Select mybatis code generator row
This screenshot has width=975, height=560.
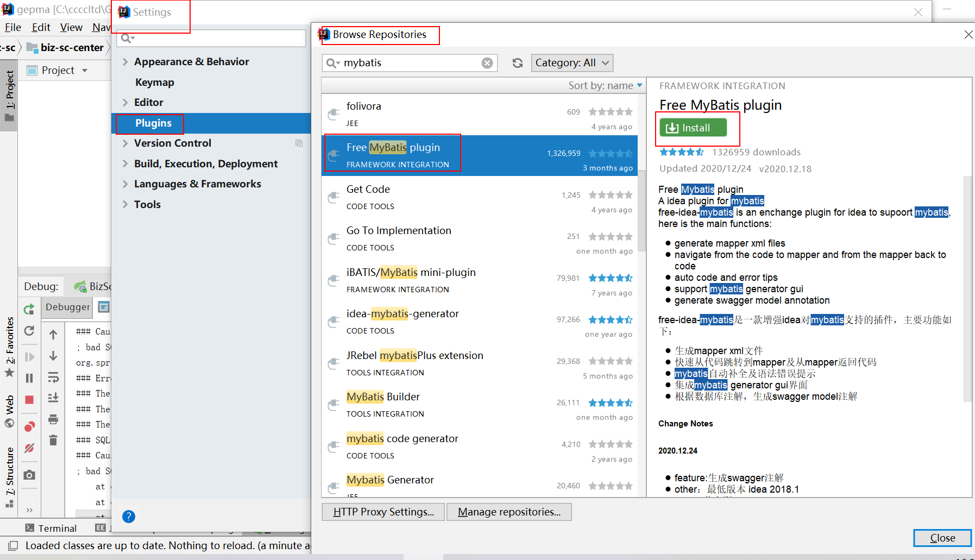click(480, 446)
